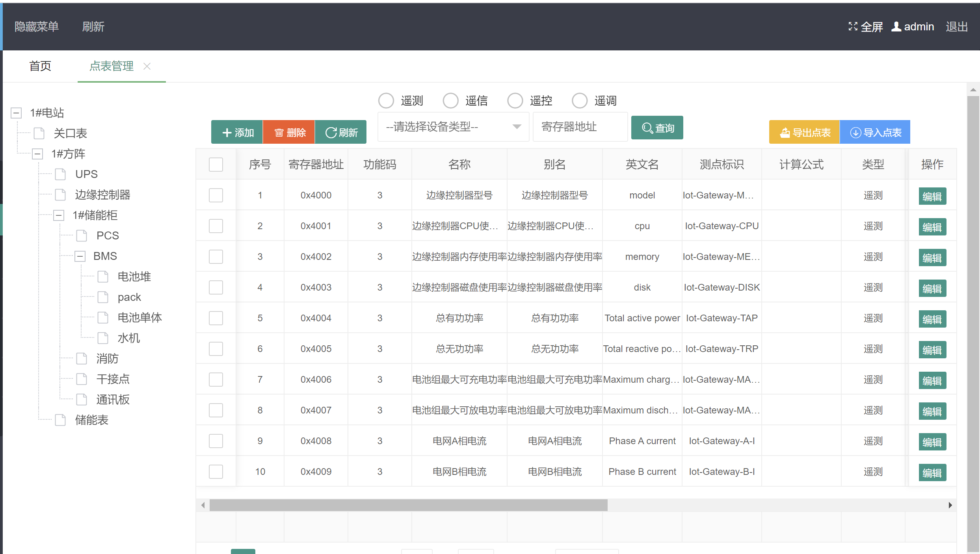The width and height of the screenshot is (980, 554).
Task: Collapse the 1#电站 tree node
Action: 16,113
